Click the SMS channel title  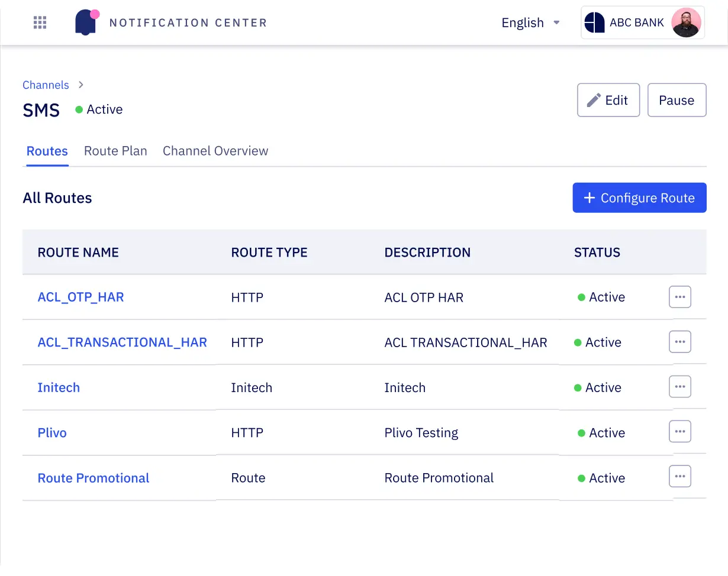click(41, 110)
